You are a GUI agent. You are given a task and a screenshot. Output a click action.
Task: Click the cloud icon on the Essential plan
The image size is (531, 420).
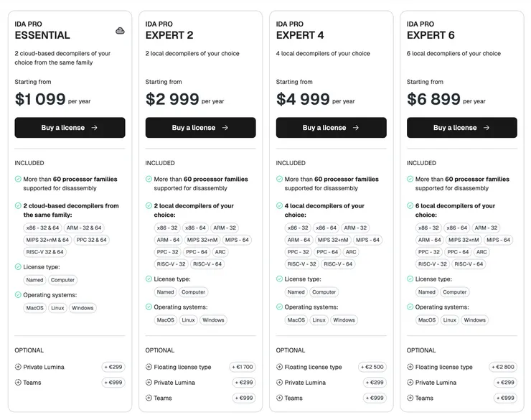tap(120, 31)
